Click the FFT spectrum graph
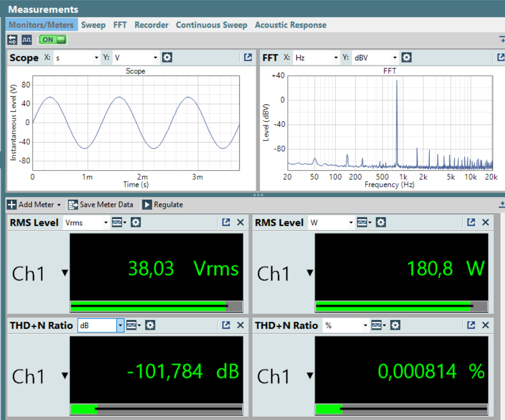 click(390, 123)
